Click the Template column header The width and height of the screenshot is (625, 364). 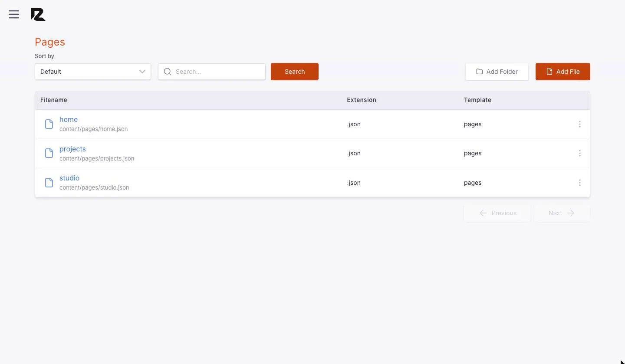[477, 100]
